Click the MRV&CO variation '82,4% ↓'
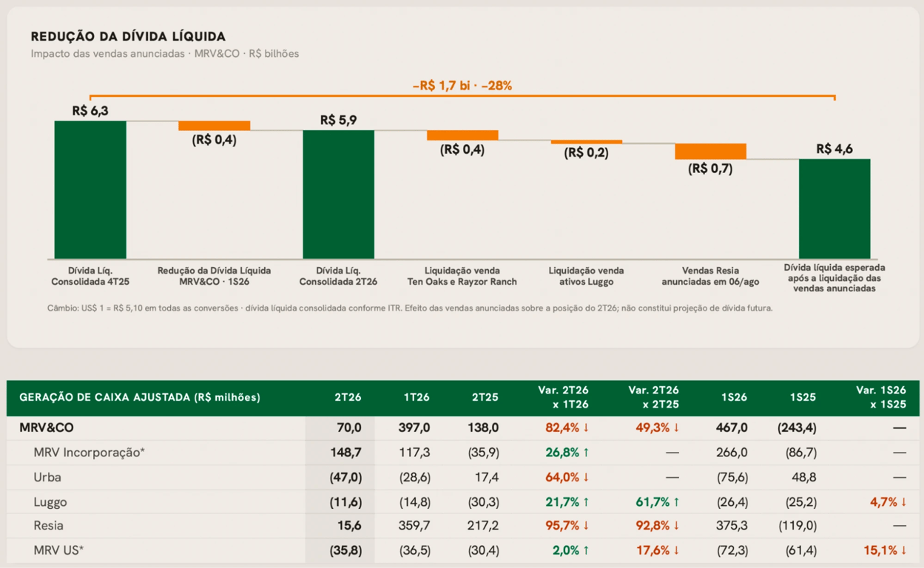The width and height of the screenshot is (924, 568). [x=567, y=428]
